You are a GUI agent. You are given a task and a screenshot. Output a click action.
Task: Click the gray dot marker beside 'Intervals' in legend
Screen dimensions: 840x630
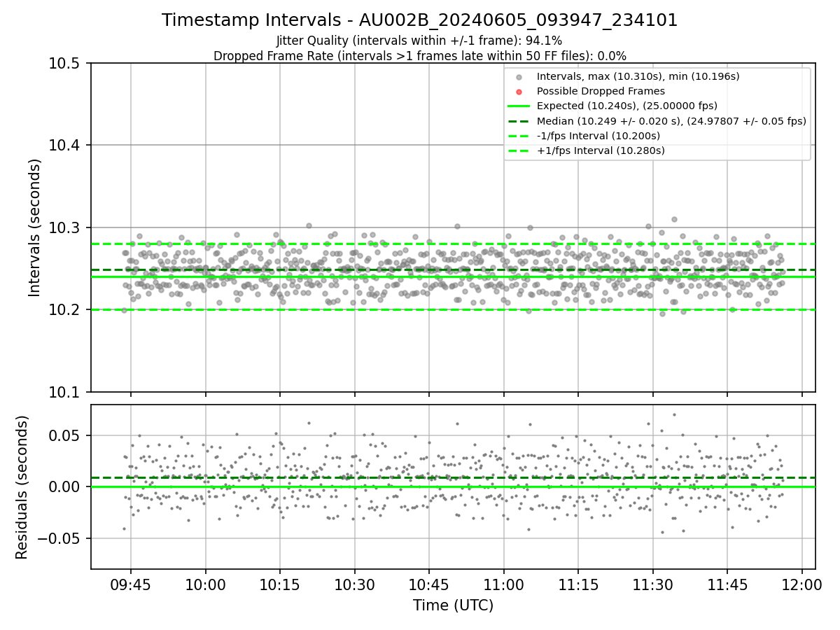pyautogui.click(x=518, y=77)
